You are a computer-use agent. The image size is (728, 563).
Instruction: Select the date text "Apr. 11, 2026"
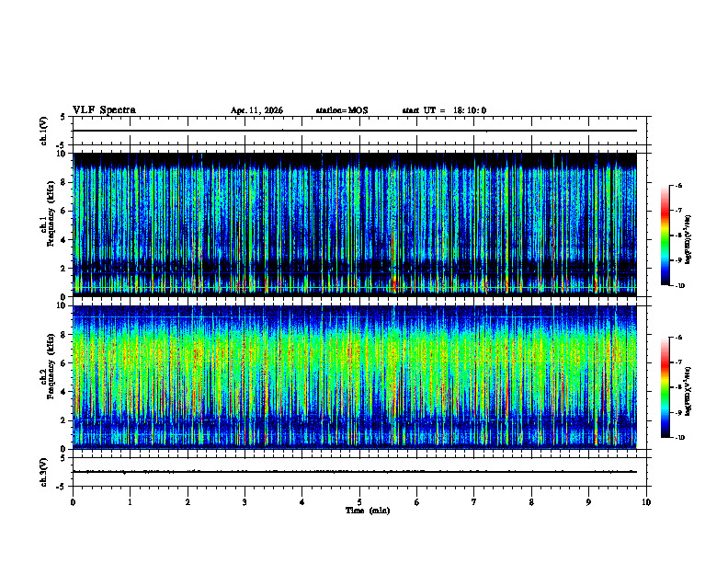[x=256, y=110]
